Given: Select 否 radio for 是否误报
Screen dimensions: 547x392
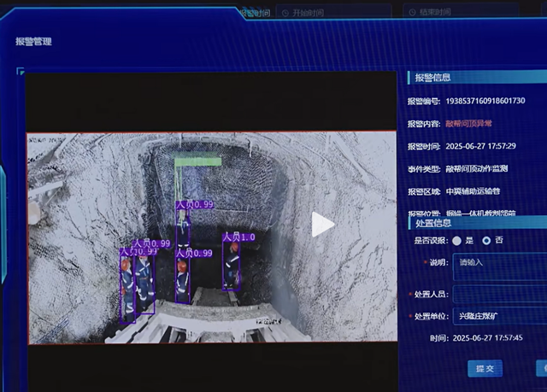Looking at the screenshot, I should click(486, 241).
